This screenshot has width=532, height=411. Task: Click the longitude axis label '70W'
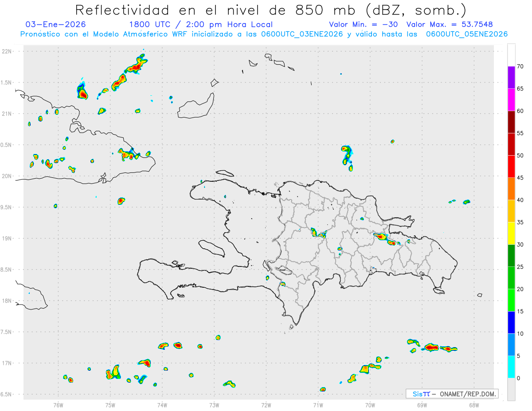[x=370, y=405]
